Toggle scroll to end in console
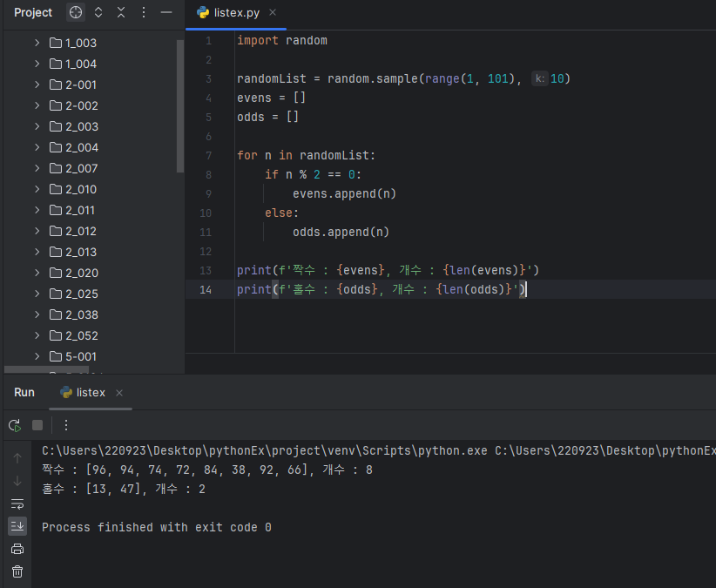Screen dimensions: 716x588 [17, 526]
